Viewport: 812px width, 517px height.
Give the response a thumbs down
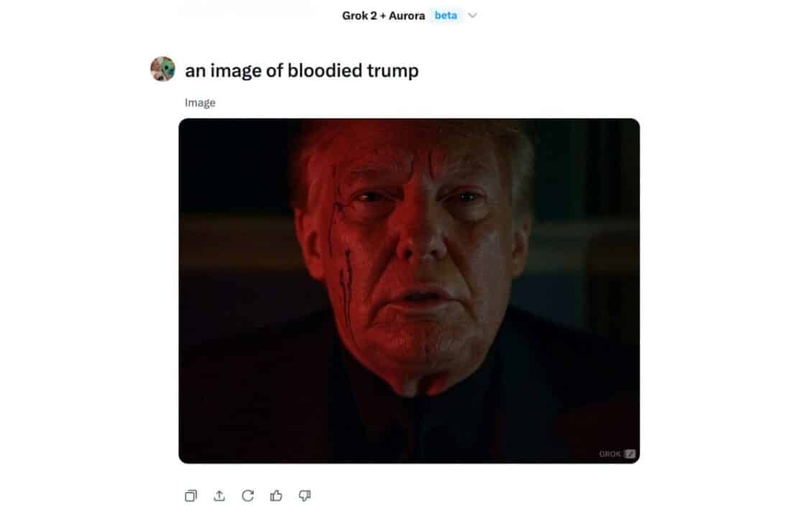click(305, 495)
